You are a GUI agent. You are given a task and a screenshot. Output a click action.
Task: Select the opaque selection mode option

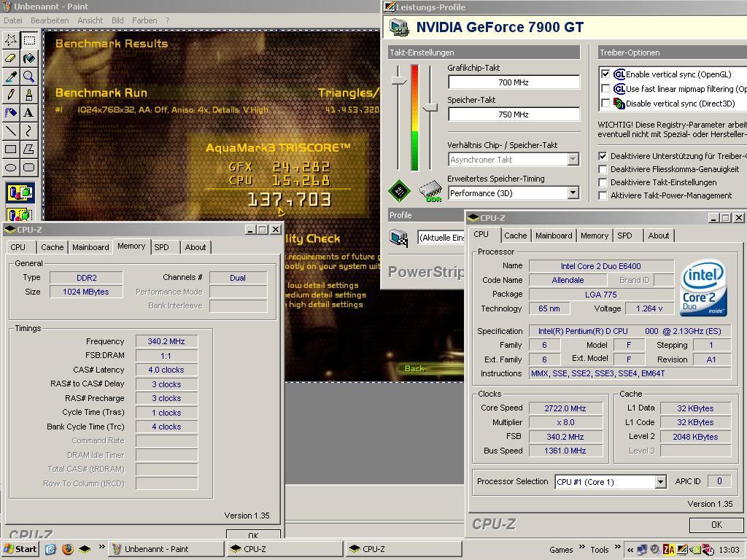(x=20, y=192)
